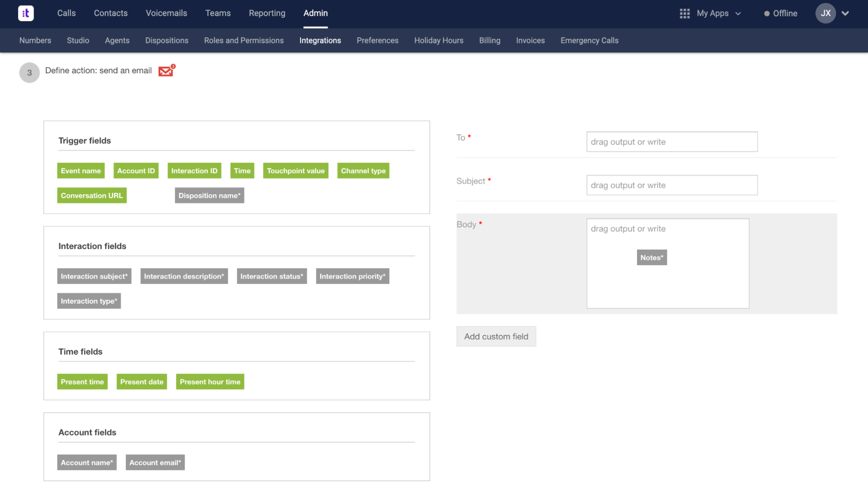
Task: Select the Account ID field tag
Action: point(136,171)
